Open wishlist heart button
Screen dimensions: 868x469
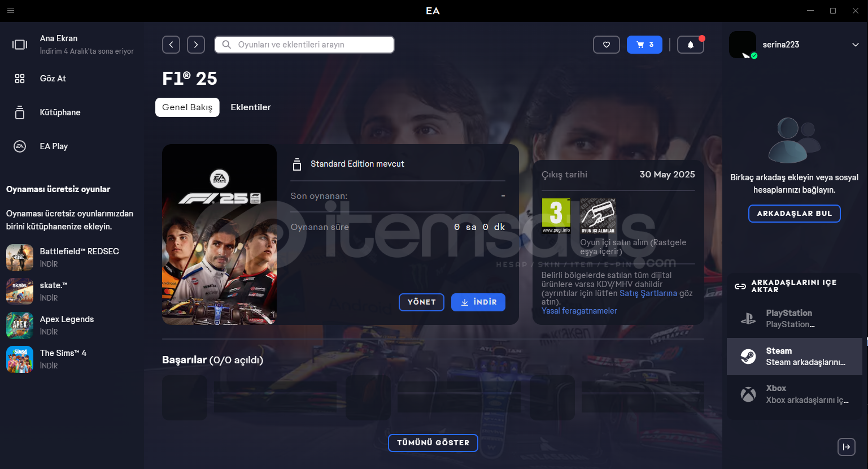pyautogui.click(x=607, y=45)
